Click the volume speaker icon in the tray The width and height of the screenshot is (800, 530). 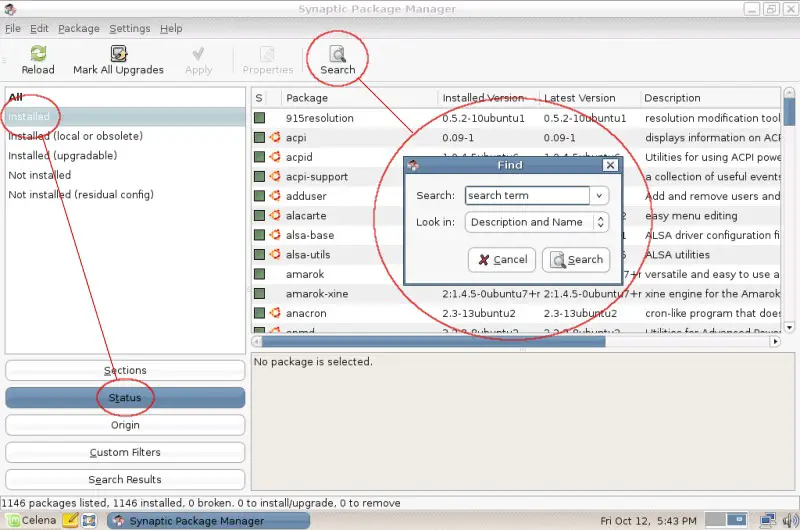[x=790, y=520]
